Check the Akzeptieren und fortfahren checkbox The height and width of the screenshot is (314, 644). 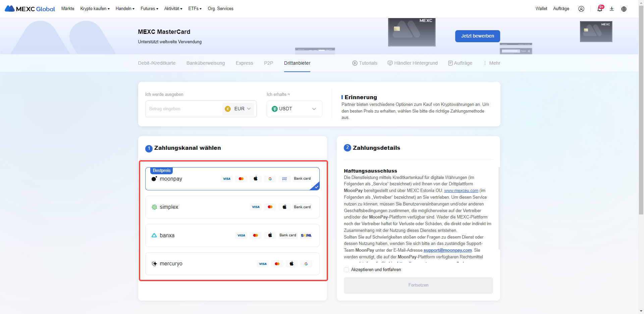tap(346, 270)
